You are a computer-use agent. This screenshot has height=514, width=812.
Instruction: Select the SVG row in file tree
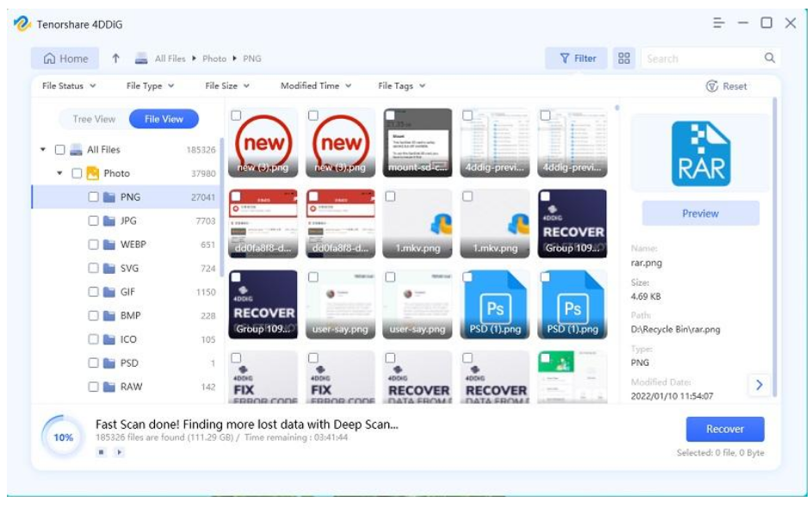coord(127,268)
